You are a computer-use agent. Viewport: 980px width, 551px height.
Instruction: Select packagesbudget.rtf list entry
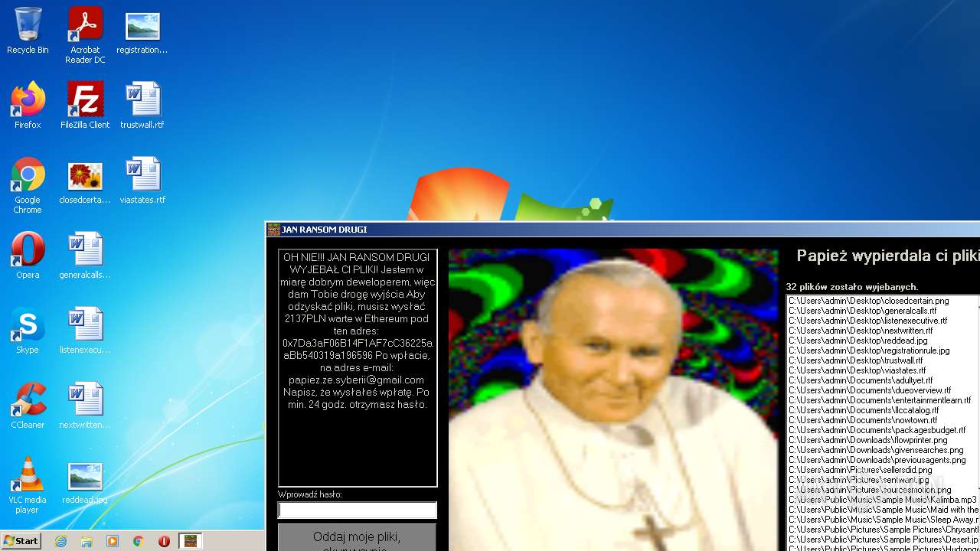coord(877,430)
